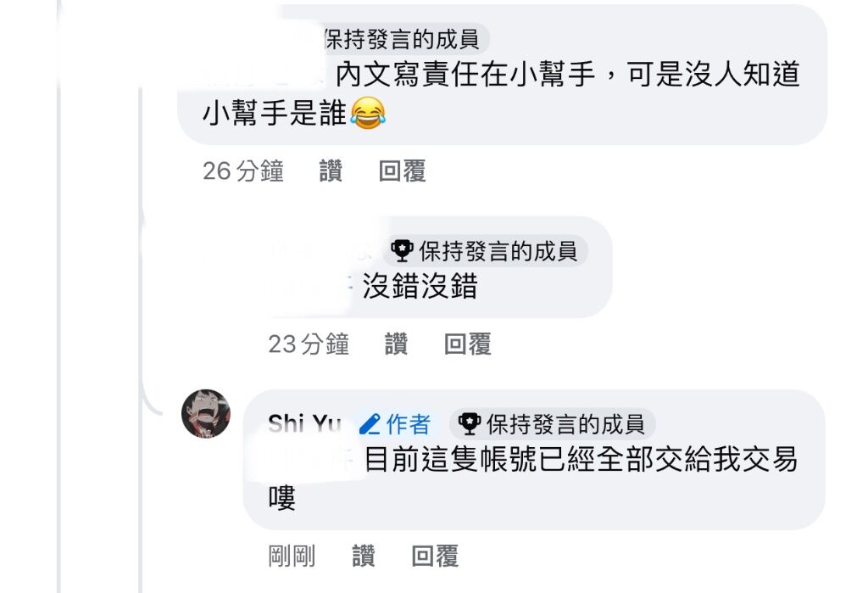Viewport: 868px width, 593px height.
Task: Click the laughing-crying emoji in the first comment
Action: 368,113
